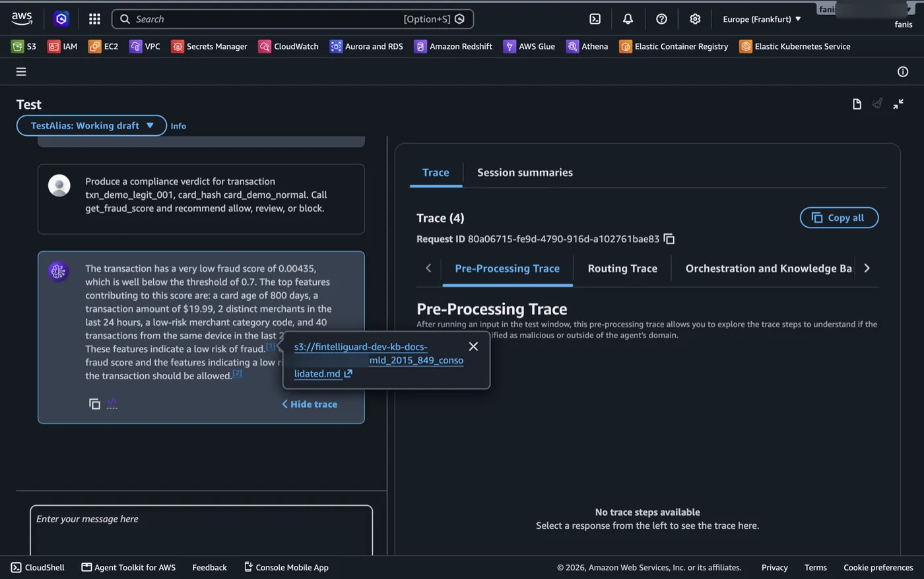Click the Request ID value 80a06715-fe9d-4790-916d-a102761bae83
This screenshot has height=579, width=924.
[x=564, y=239]
